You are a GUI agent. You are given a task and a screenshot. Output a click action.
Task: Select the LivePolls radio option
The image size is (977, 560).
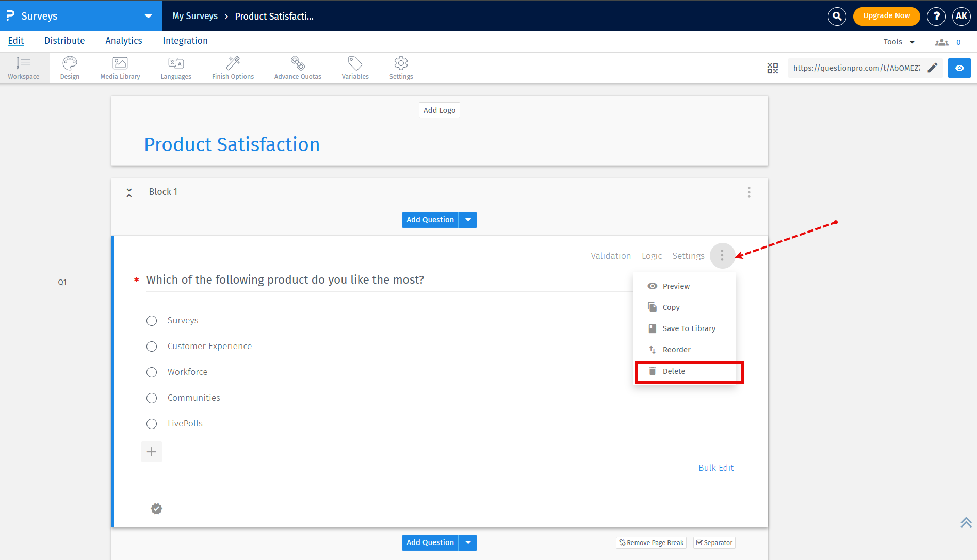click(152, 424)
